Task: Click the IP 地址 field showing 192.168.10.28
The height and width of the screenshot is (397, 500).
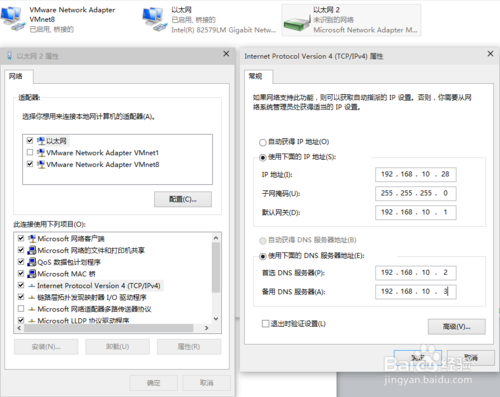Action: click(416, 174)
